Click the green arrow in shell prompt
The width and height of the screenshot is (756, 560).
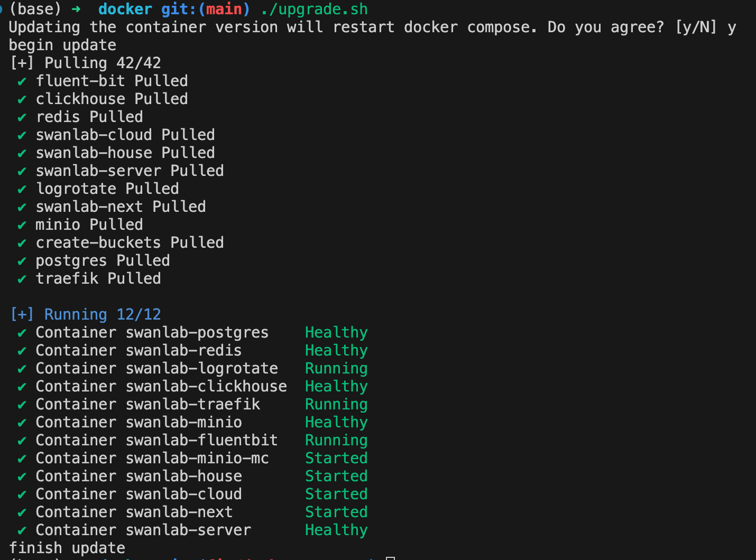coord(76,10)
